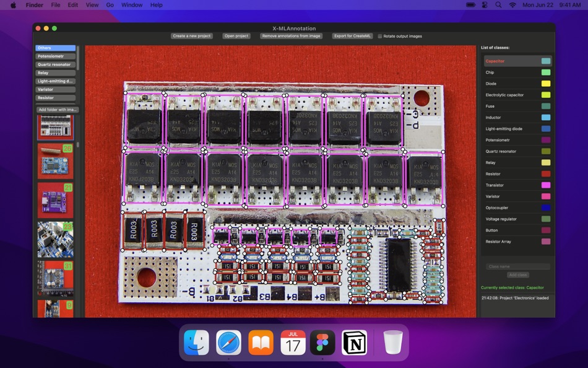Viewport: 588px width, 368px height.
Task: Open the Books app in the Dock
Action: click(260, 342)
